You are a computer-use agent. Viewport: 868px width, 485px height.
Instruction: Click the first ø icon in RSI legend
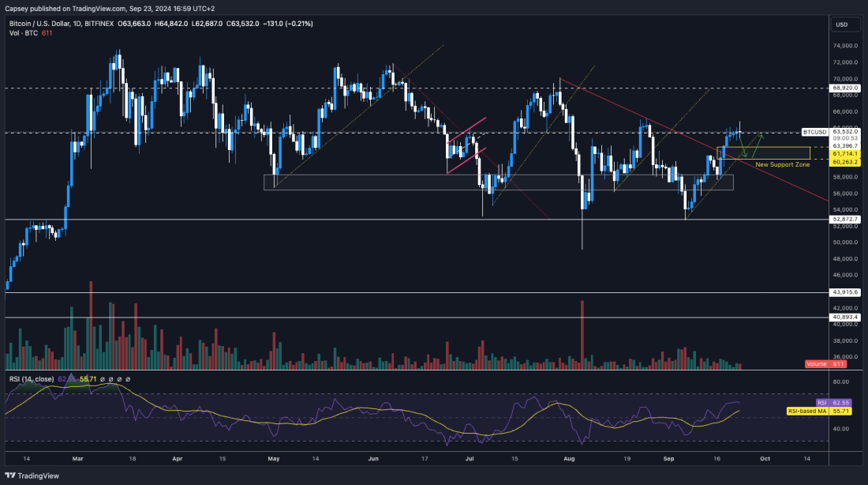[103, 379]
